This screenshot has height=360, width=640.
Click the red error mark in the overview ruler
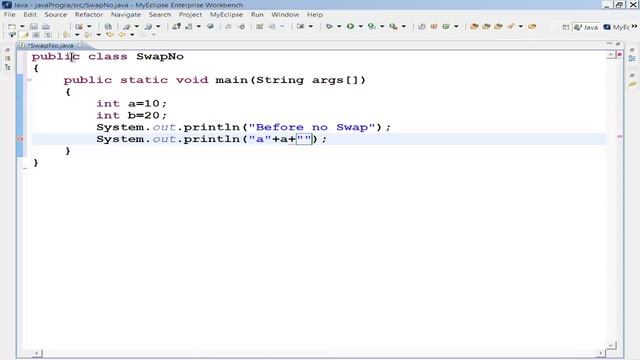pyautogui.click(x=620, y=136)
